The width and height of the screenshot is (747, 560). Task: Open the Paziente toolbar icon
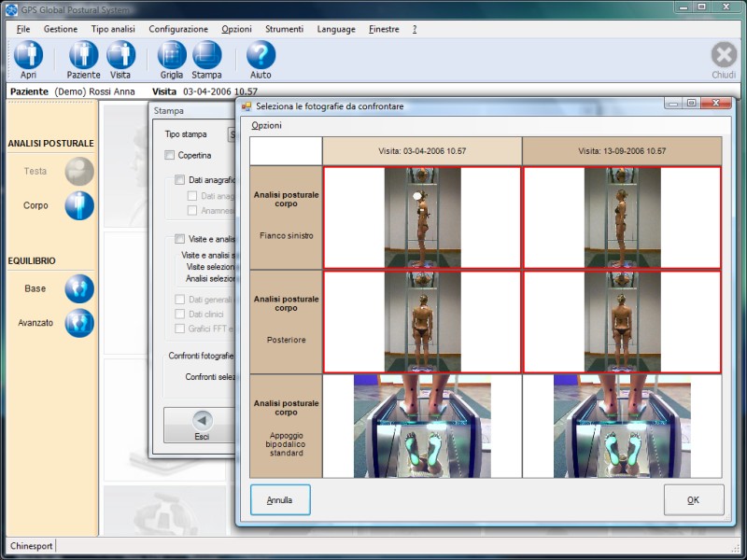point(83,56)
